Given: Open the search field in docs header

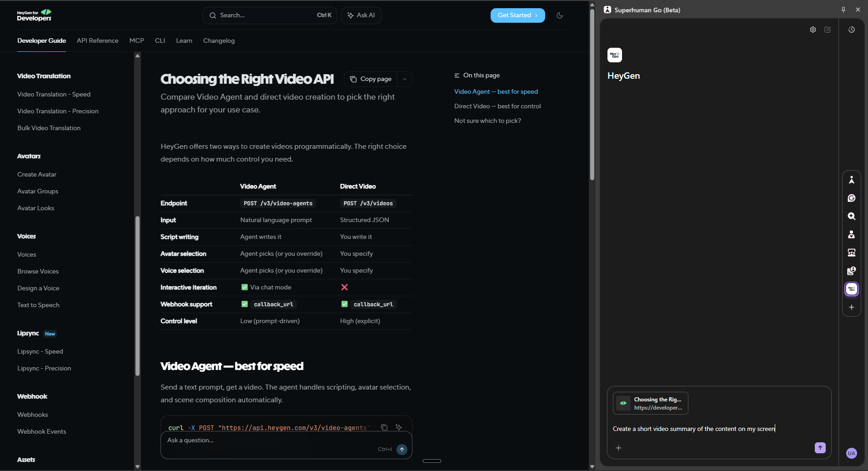Looking at the screenshot, I should tap(270, 15).
